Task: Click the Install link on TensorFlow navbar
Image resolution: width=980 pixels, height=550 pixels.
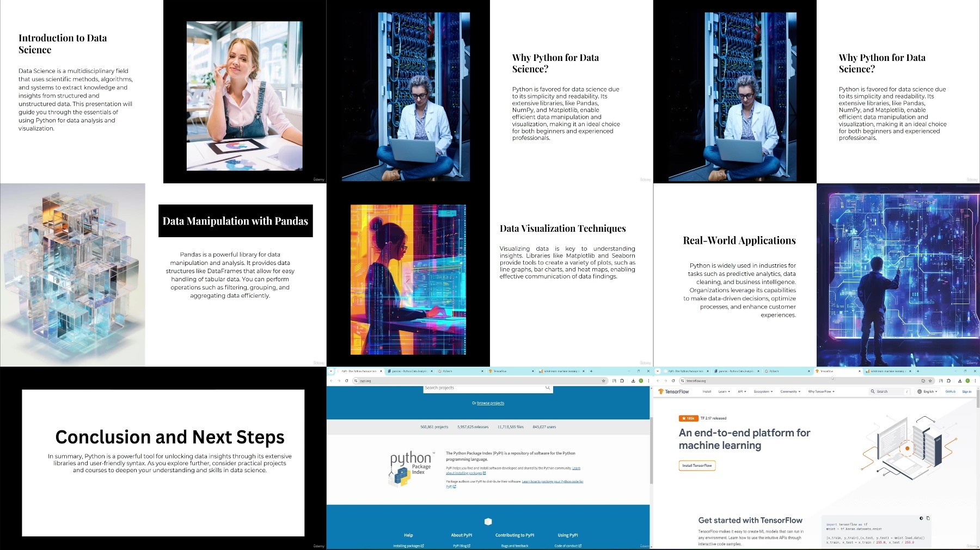Action: coord(707,392)
